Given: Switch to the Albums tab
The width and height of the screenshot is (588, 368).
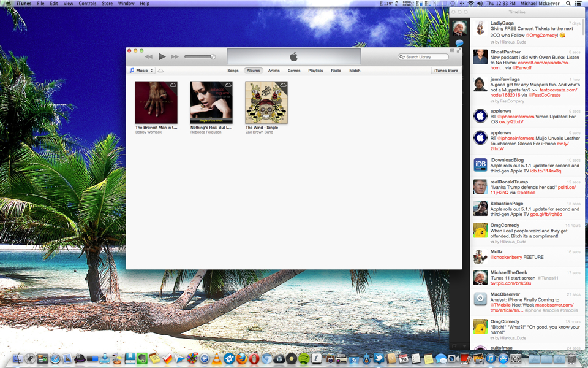Looking at the screenshot, I should 253,71.
